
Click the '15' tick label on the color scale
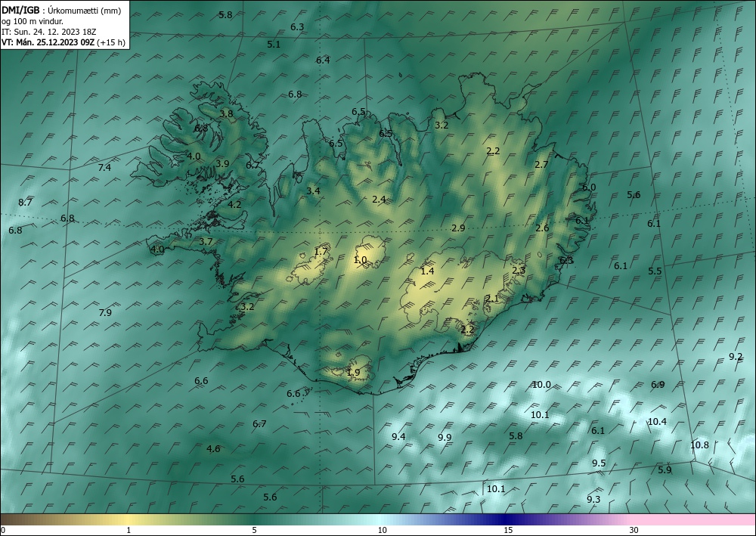tap(508, 531)
